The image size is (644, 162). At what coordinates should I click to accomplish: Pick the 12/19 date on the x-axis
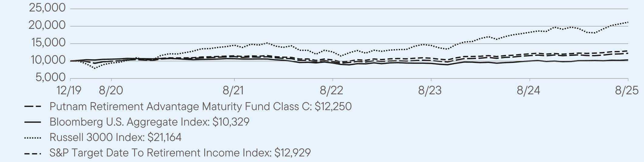click(x=69, y=91)
